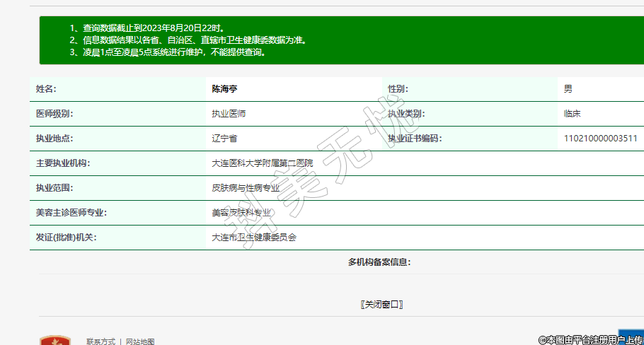Click the 美容皮肤科专业 specialty value
Viewport: 644px width, 345px height.
coord(241,213)
